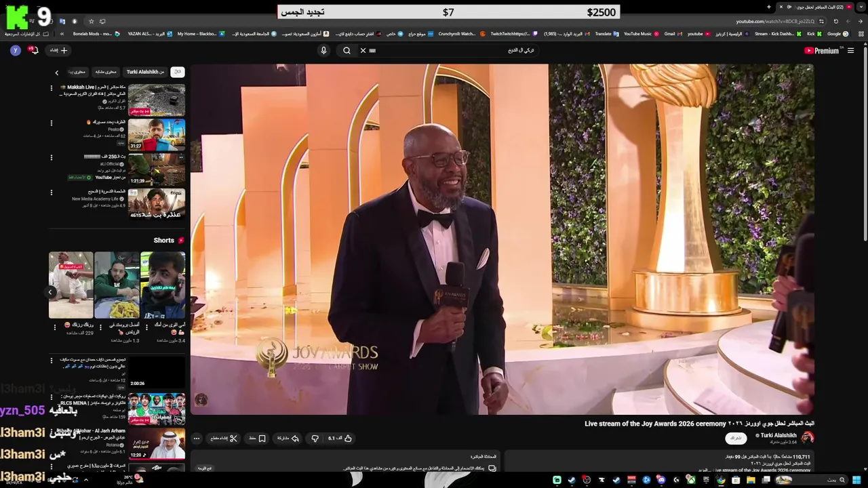Viewport: 868px width, 488px height.
Task: Open the Makkah Live video thumbnail
Action: click(x=157, y=100)
